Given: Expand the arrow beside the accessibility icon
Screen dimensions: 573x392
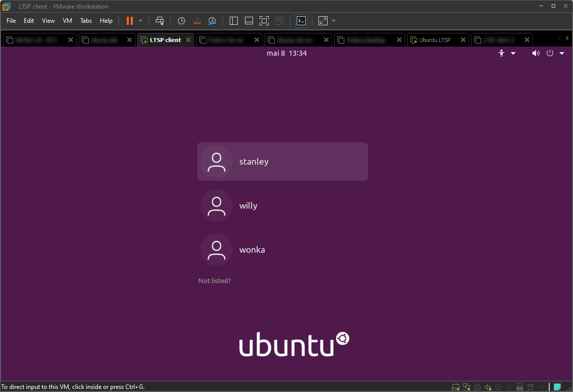Looking at the screenshot, I should [x=513, y=53].
